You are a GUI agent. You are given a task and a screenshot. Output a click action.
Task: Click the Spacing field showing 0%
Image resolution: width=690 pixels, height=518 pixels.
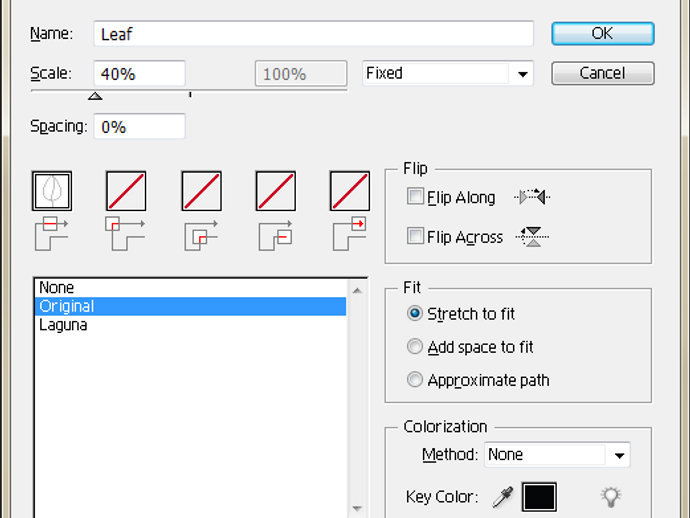pos(139,126)
